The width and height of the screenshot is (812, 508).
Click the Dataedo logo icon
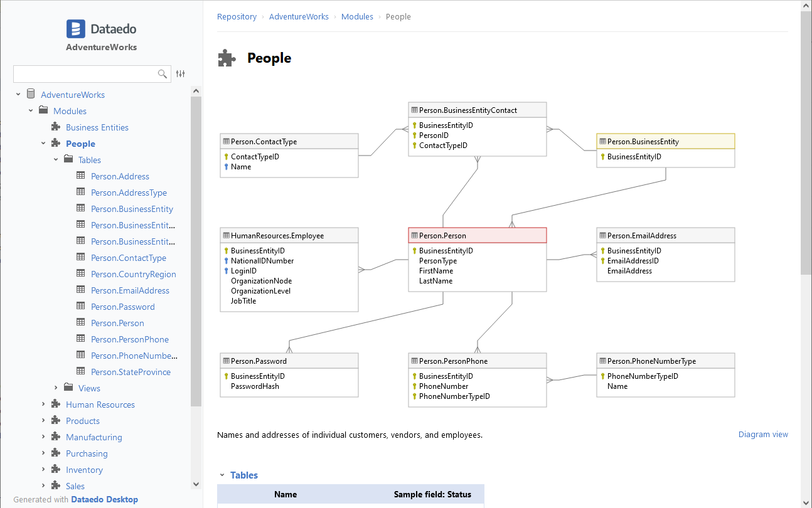point(76,29)
